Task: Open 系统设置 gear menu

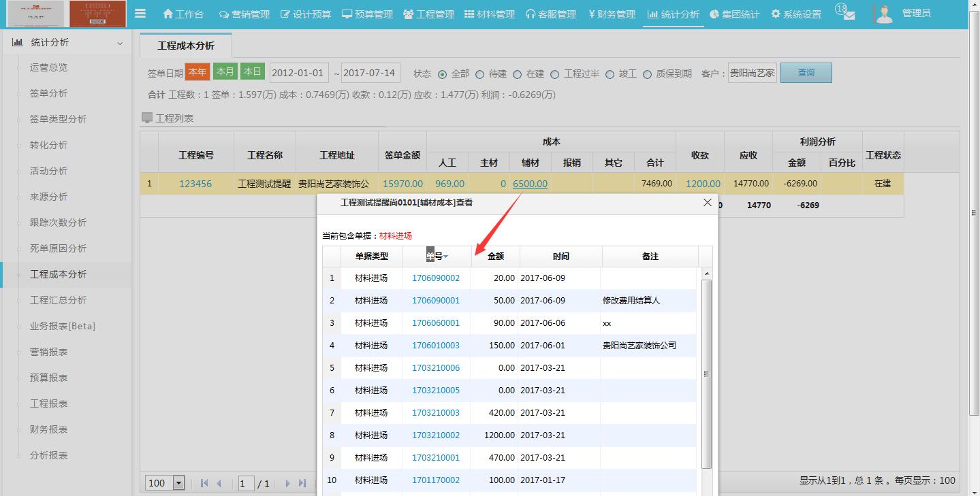Action: 795,14
